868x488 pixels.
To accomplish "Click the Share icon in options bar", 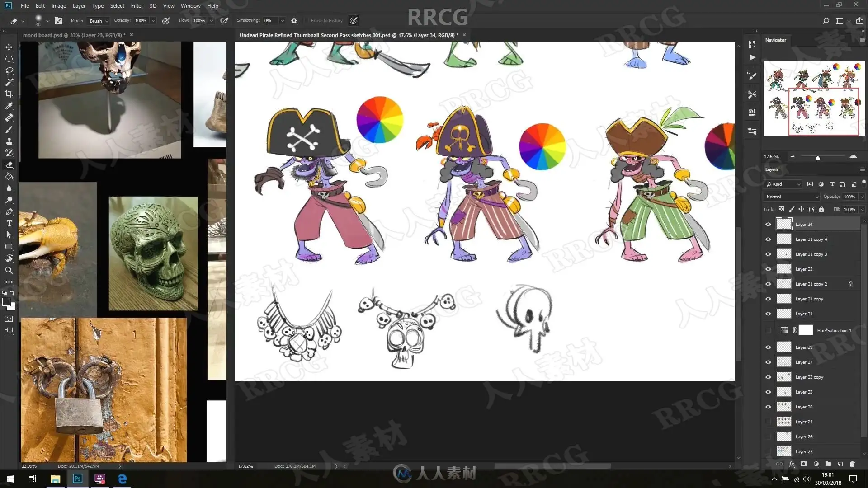I will [859, 21].
